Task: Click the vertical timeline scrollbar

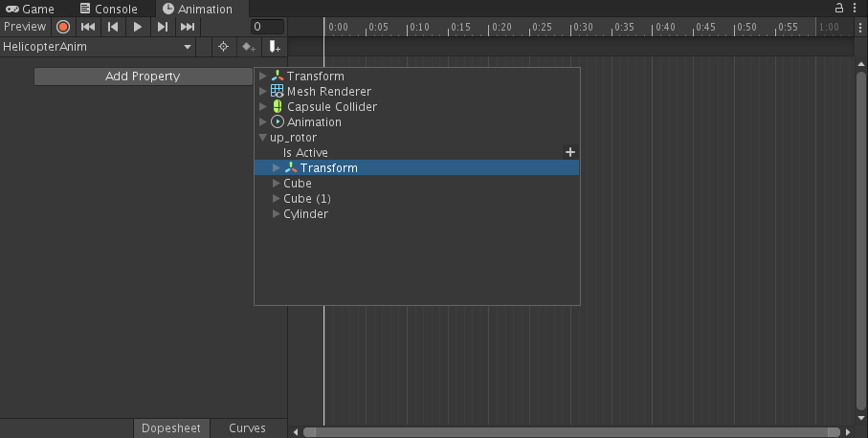Action: (x=860, y=241)
